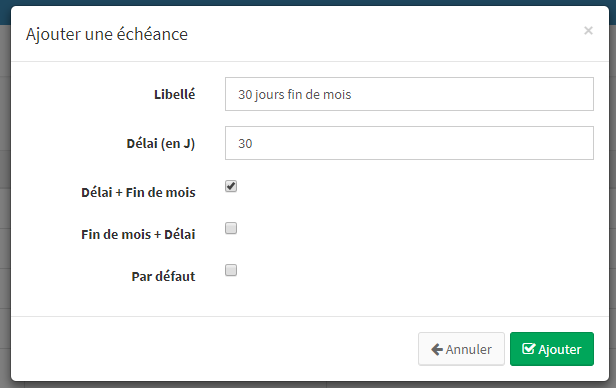Screen dimensions: 616x388
Task: Click the Délai + Fin de mois label
Action: 138,192
